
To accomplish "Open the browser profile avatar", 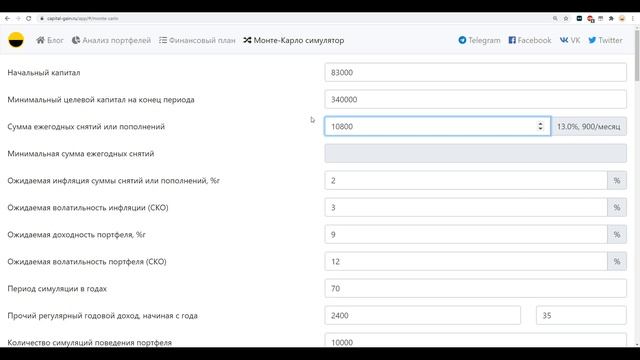I will [x=622, y=18].
